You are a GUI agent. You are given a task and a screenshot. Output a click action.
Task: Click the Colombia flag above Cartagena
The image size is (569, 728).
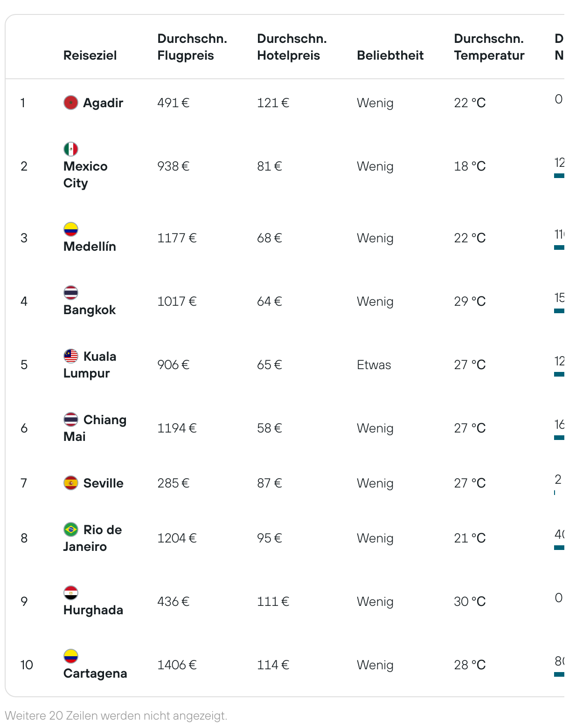point(71,656)
